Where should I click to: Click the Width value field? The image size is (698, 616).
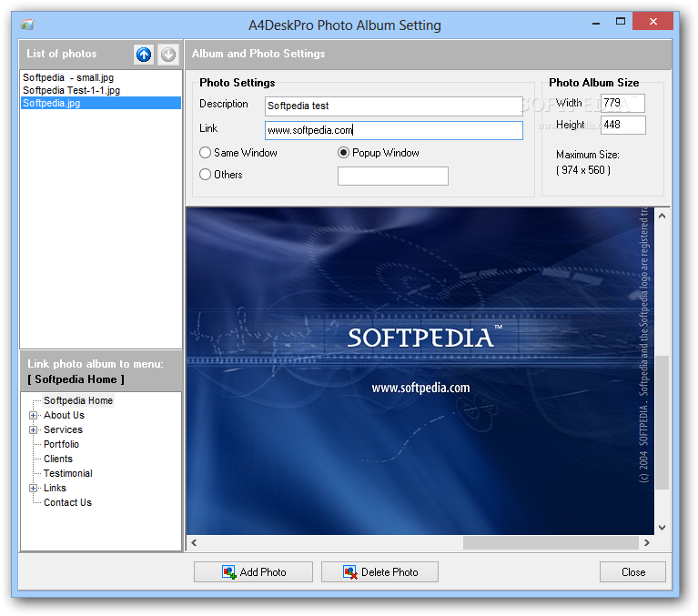tap(622, 103)
